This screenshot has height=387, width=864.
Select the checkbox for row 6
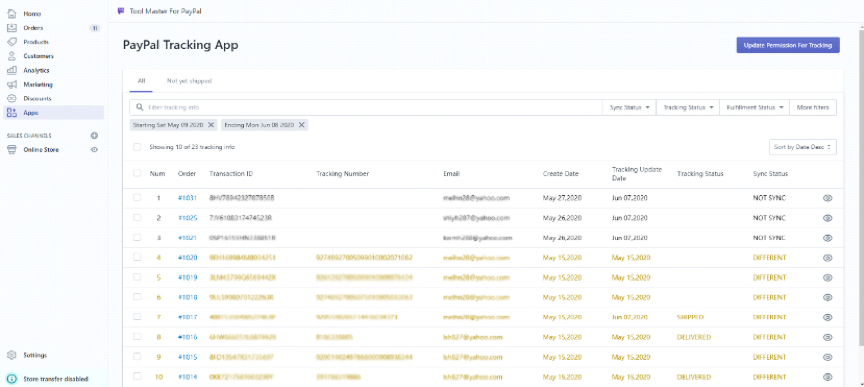pos(137,297)
